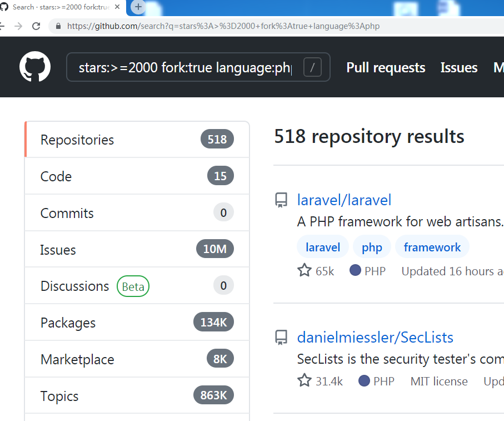Viewport: 504px width, 421px height.
Task: Select the Packages results filter
Action: tap(137, 322)
